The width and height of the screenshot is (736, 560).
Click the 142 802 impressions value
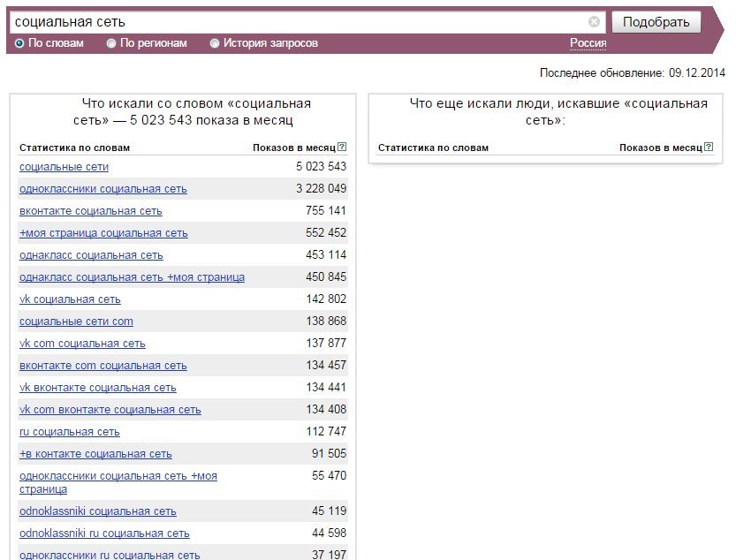pos(326,299)
